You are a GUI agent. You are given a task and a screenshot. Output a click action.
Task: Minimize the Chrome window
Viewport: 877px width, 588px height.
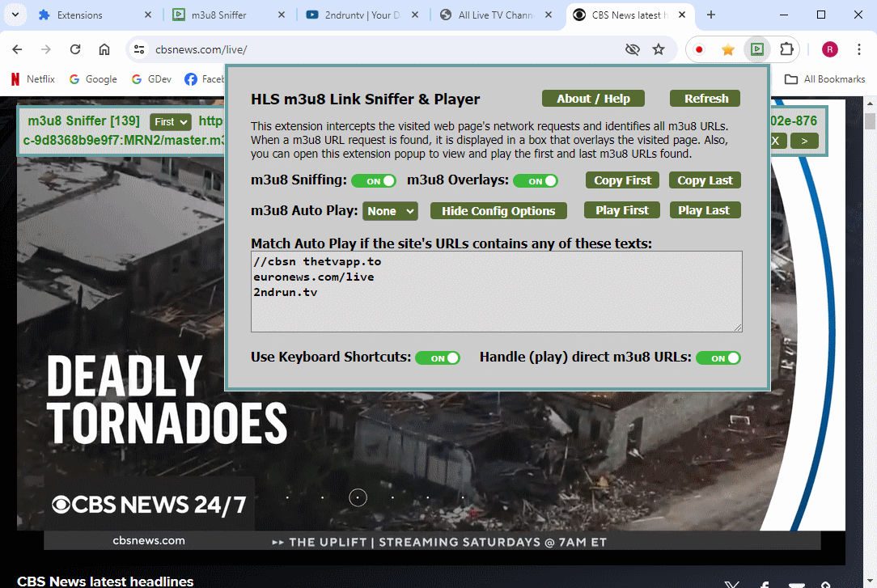click(784, 15)
